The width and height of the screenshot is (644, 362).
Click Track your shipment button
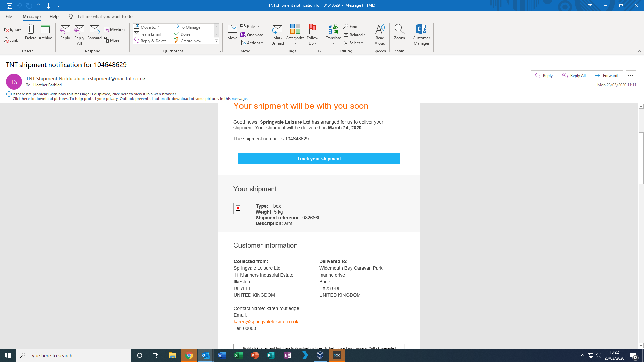pos(319,159)
